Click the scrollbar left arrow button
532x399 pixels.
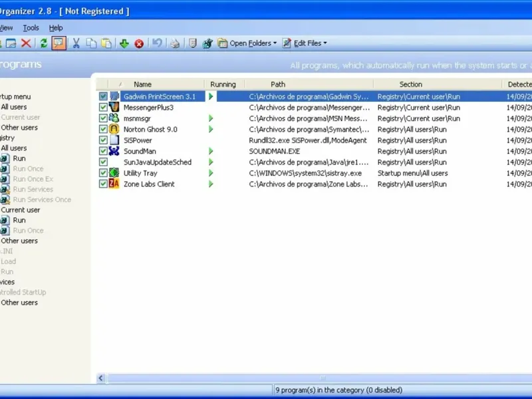[101, 378]
